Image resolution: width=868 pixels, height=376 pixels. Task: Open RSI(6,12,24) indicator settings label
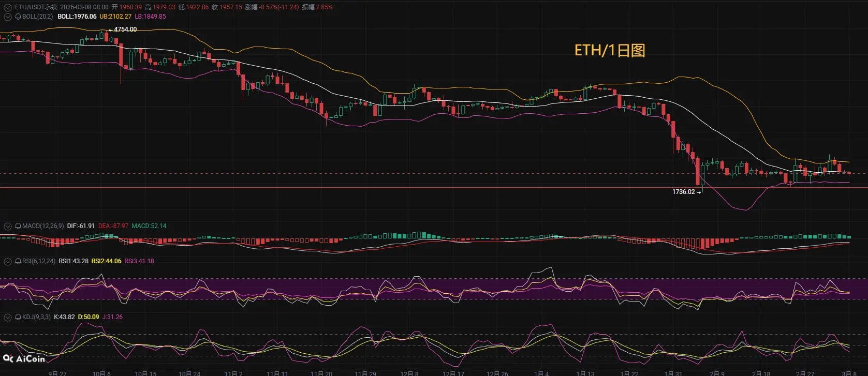pyautogui.click(x=39, y=261)
